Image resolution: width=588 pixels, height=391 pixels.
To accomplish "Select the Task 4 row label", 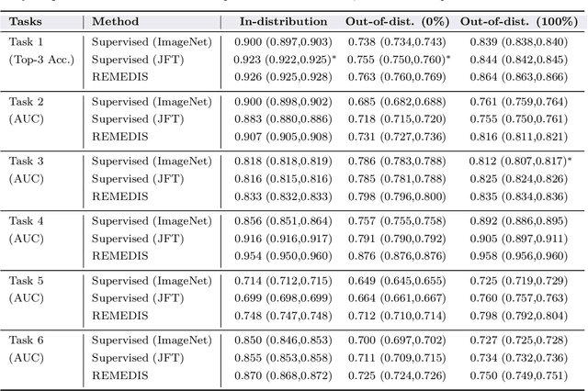I will tap(26, 220).
